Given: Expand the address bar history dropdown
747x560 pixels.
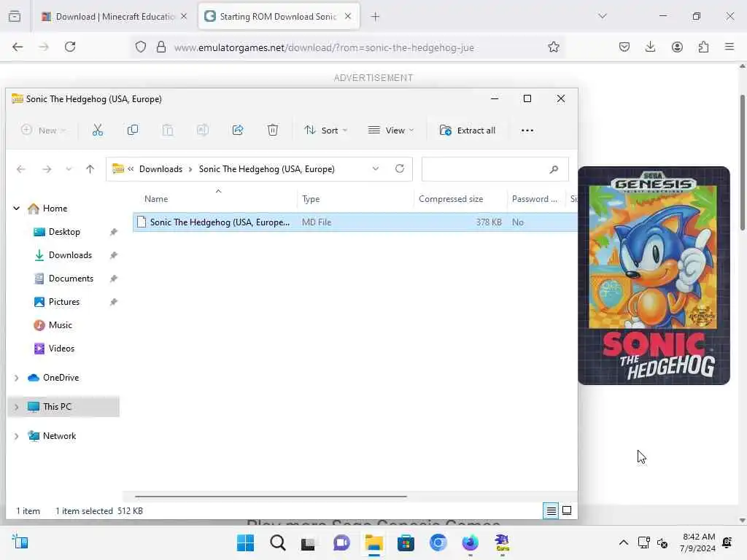Looking at the screenshot, I should pyautogui.click(x=376, y=169).
